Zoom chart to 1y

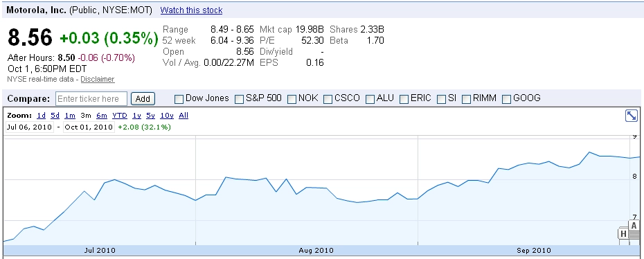pyautogui.click(x=136, y=116)
